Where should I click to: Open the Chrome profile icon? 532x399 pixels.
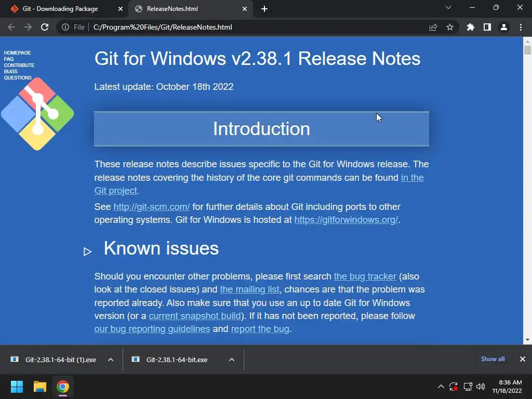[x=504, y=27]
